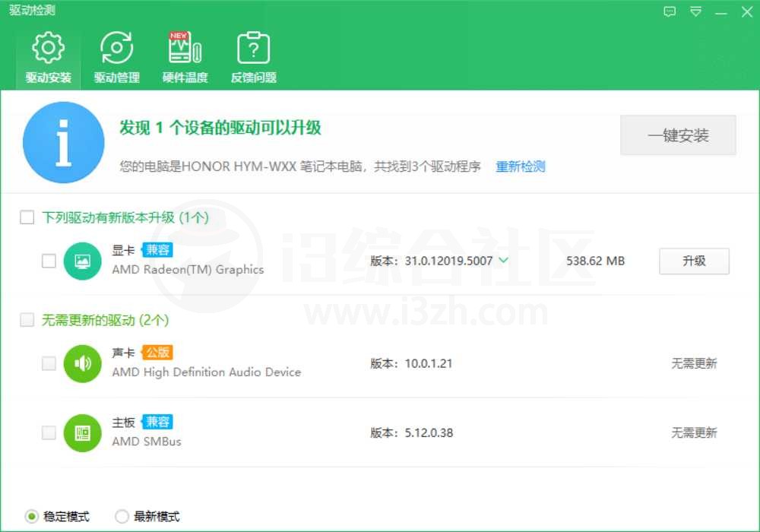Click the feedback chat icon in title bar

tap(670, 11)
